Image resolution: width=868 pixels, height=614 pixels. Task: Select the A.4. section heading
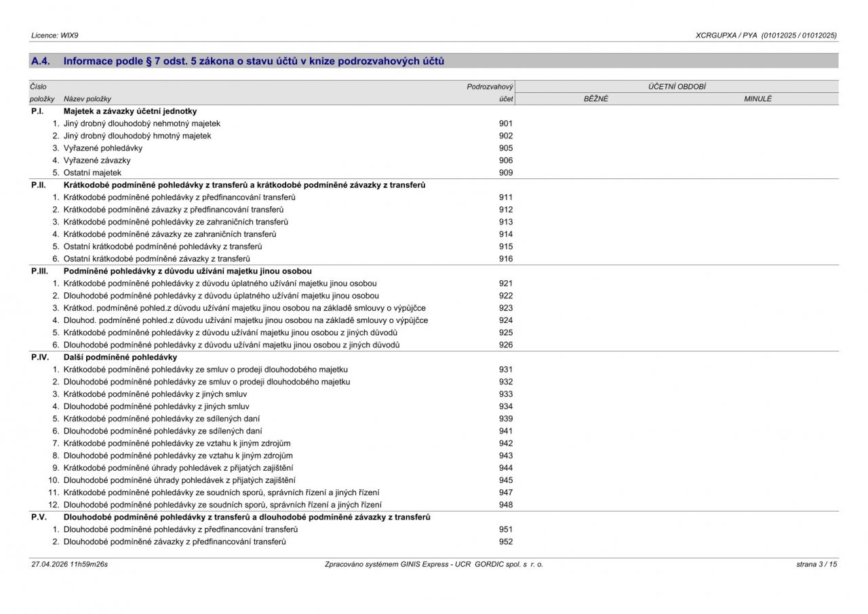(x=434, y=61)
